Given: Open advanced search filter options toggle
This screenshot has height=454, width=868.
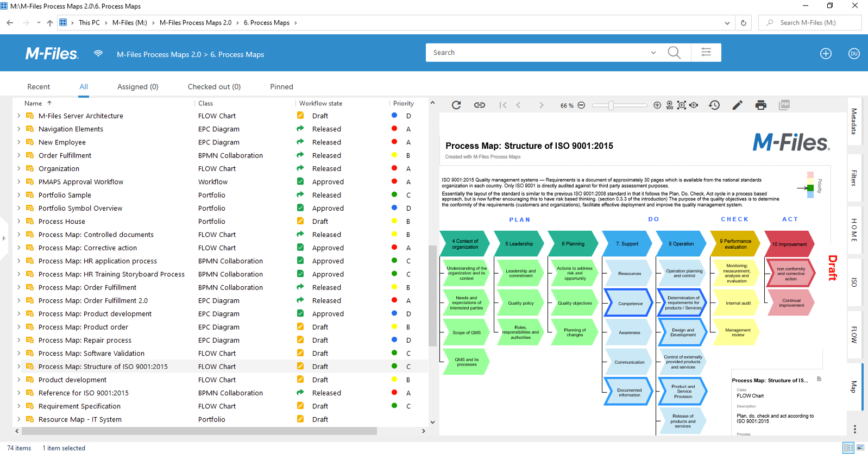Looking at the screenshot, I should click(706, 53).
